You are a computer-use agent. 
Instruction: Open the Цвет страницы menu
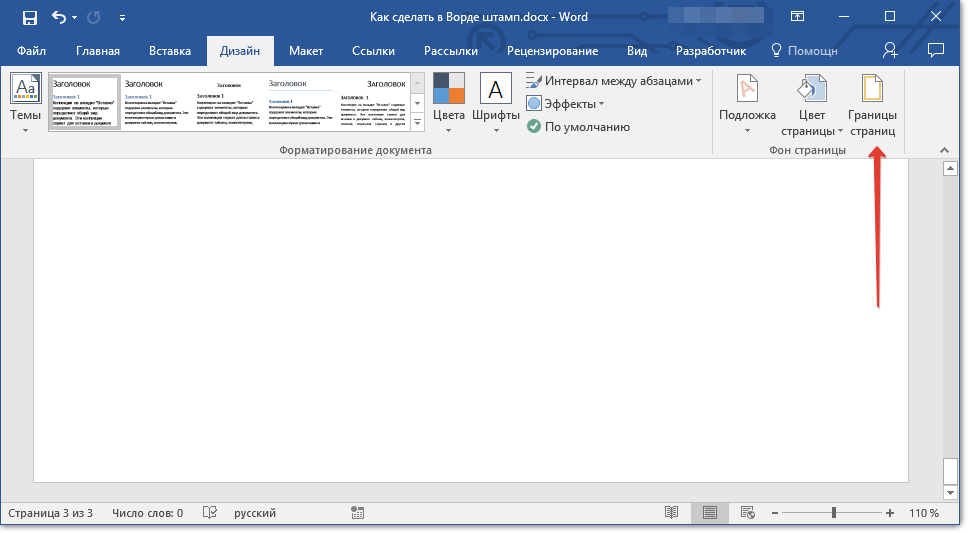[x=812, y=105]
